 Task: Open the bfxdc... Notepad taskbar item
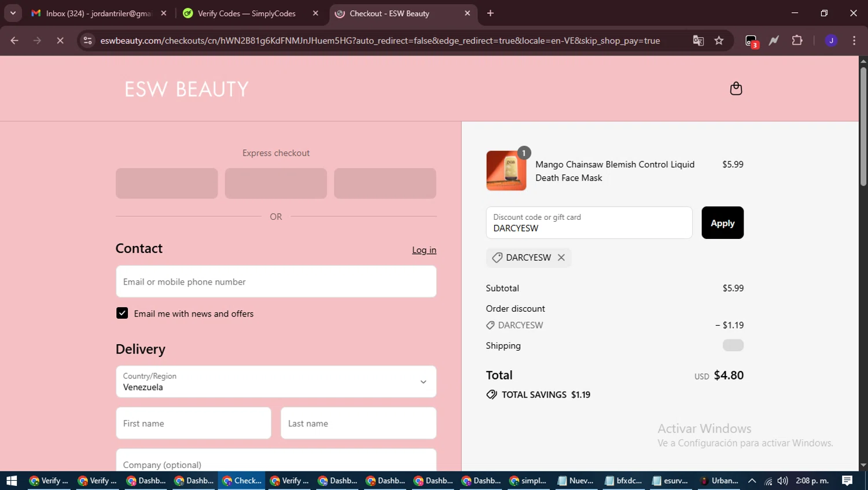tap(623, 481)
